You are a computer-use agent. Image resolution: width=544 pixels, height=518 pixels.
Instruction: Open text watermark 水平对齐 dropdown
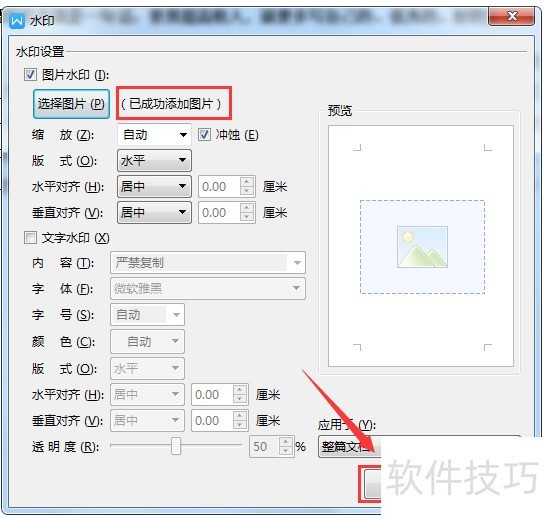[x=147, y=394]
